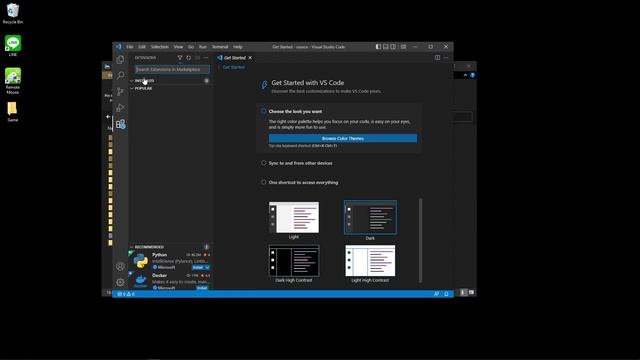The image size is (640, 360).
Task: Open customize layout icon
Action: click(403, 47)
